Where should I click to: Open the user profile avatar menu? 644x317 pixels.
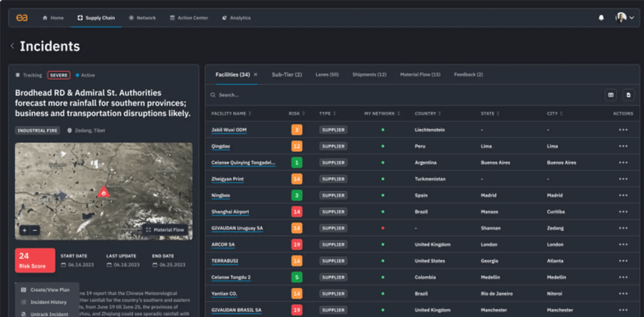point(625,18)
